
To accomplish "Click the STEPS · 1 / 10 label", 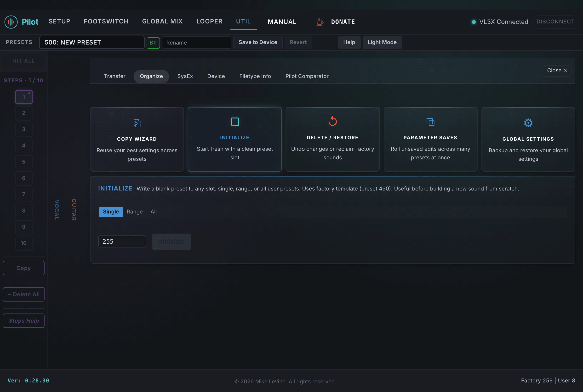I will click(23, 80).
